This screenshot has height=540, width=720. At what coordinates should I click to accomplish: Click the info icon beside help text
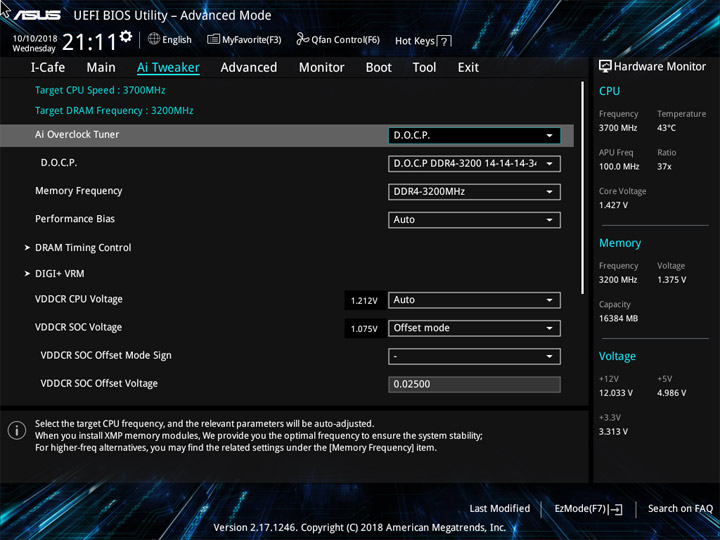[17, 430]
